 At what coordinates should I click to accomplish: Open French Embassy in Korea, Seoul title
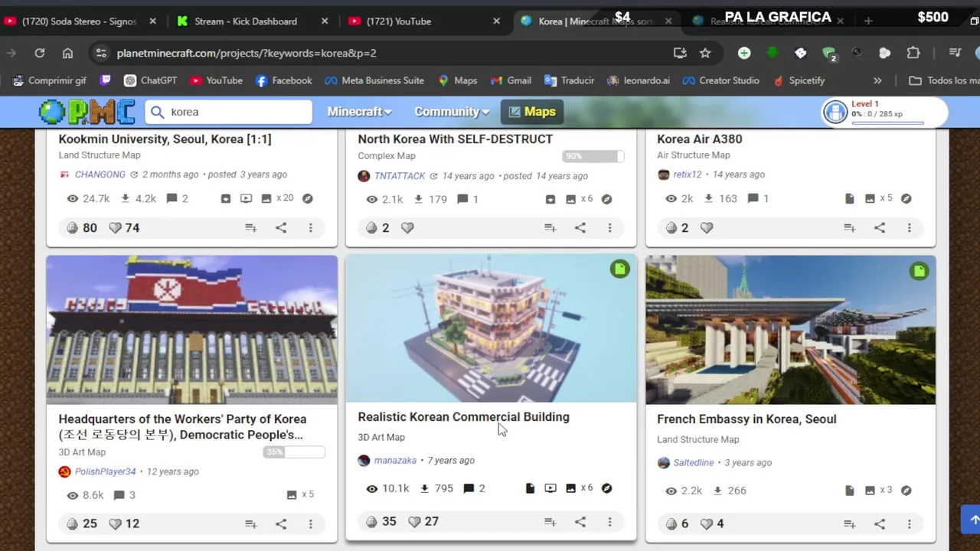tap(746, 419)
